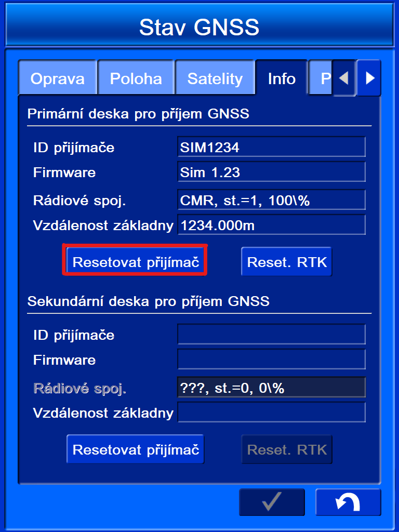399x532 pixels.
Task: Click the right tab-scroll arrow
Action: click(369, 78)
